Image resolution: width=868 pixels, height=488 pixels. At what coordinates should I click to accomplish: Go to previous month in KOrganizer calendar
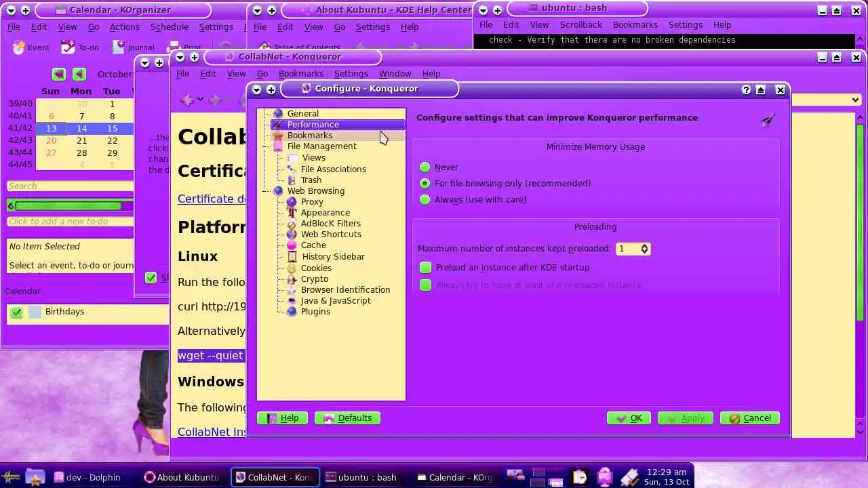coord(79,74)
